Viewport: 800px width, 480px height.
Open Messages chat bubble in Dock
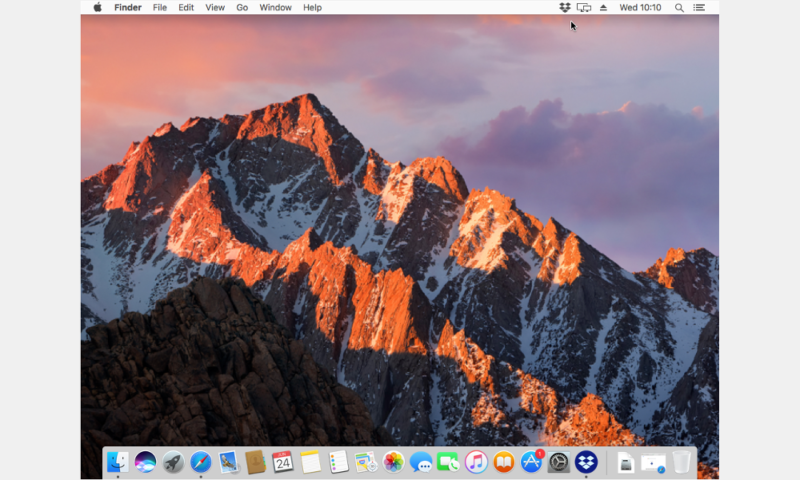pyautogui.click(x=421, y=463)
